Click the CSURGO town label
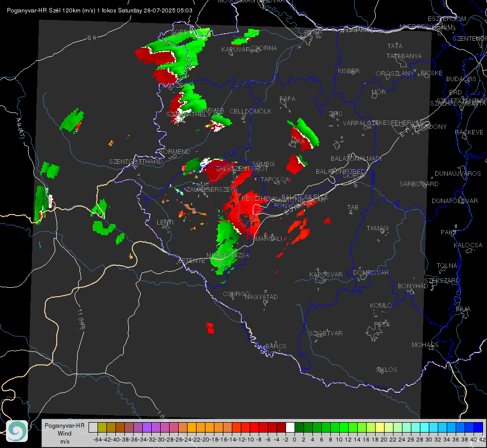This screenshot has height=448, width=487. tap(236, 294)
